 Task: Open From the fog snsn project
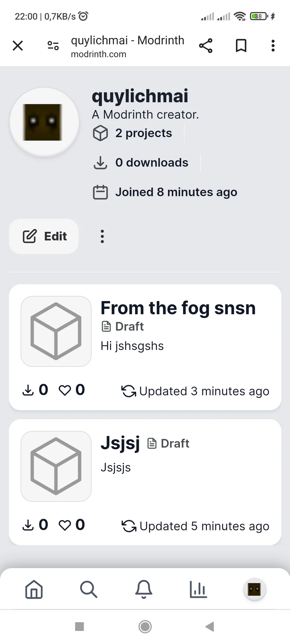(178, 308)
